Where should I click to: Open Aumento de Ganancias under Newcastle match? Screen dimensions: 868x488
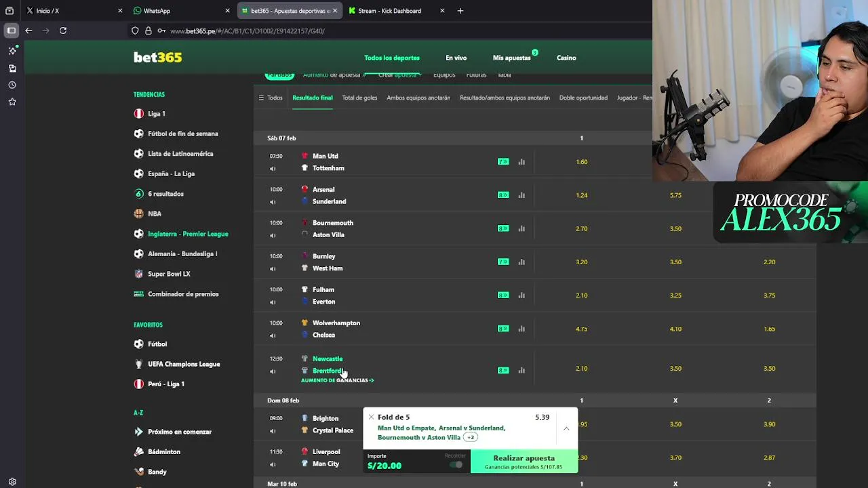pyautogui.click(x=337, y=380)
